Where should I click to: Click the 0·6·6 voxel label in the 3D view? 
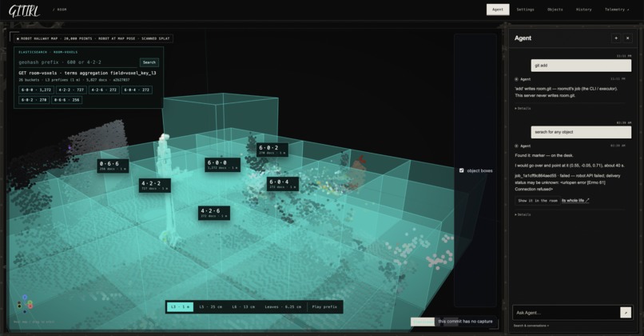(x=113, y=166)
